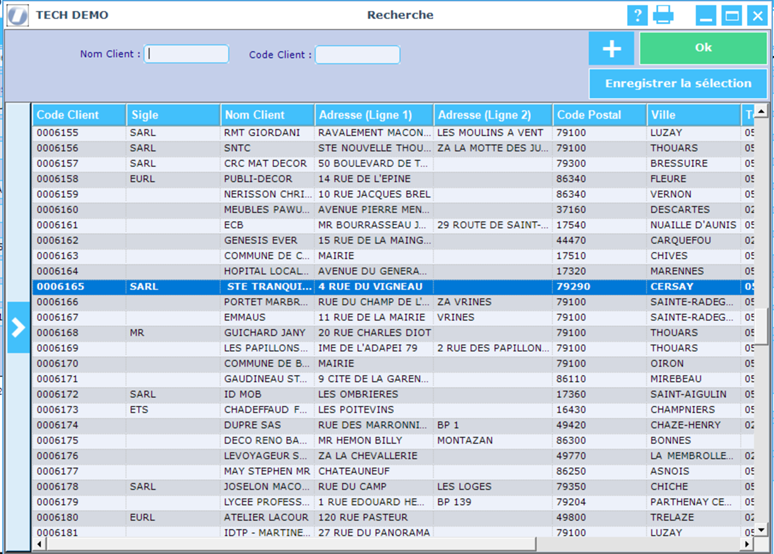Screen dimensions: 774x554
Task: Click Enregistrer la sélection button
Action: [x=678, y=83]
